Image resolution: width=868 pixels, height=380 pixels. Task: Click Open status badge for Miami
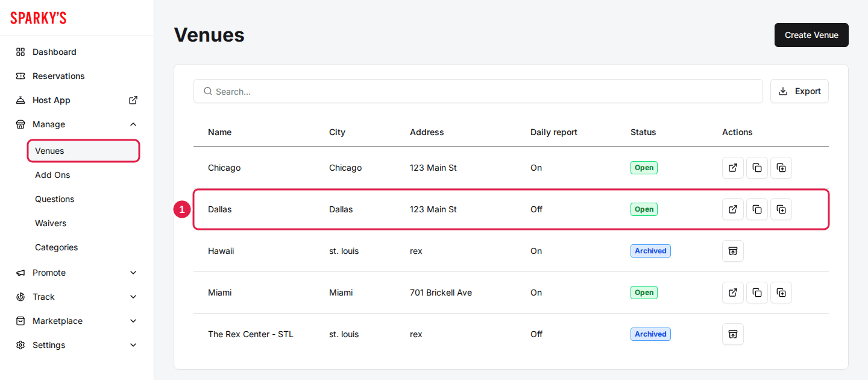point(644,293)
